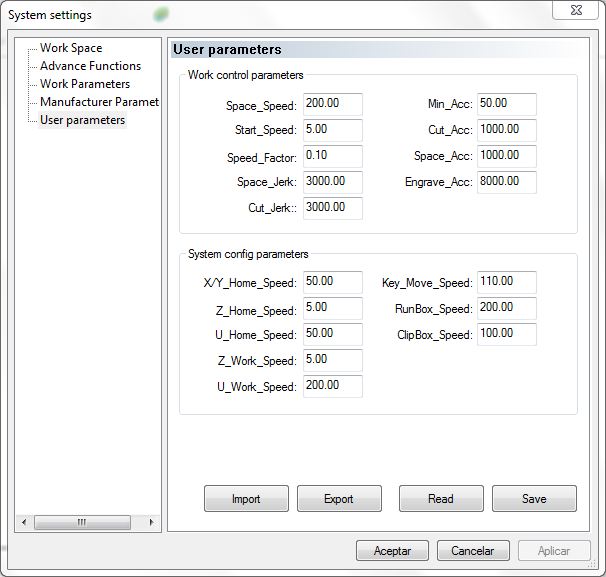The width and height of the screenshot is (606, 577).
Task: Open Advance Functions tree entry
Action: pyautogui.click(x=90, y=66)
